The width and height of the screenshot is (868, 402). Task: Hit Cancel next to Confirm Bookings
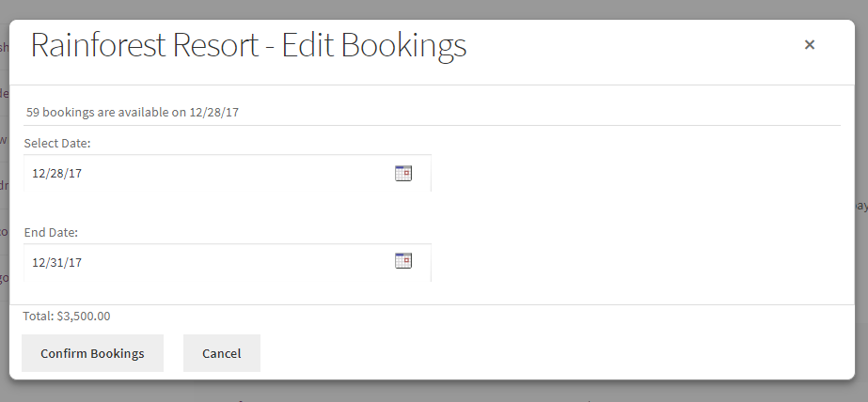(x=221, y=353)
